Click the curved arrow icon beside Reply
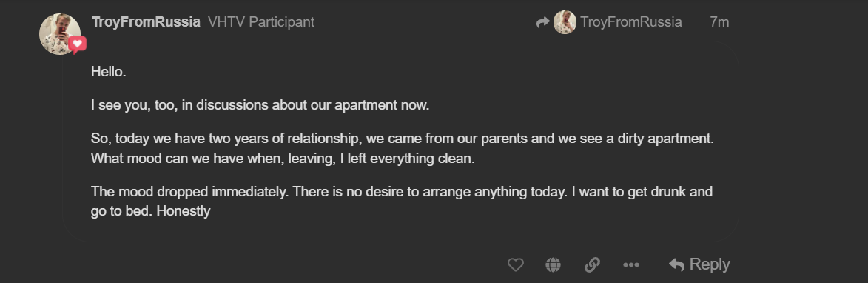 coord(676,264)
